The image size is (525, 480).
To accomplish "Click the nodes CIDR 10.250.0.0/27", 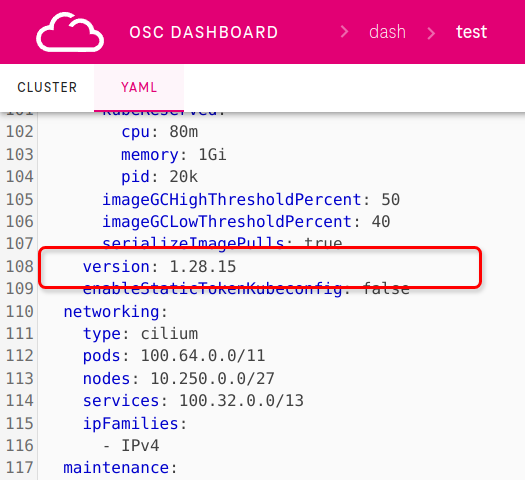I will tap(213, 379).
